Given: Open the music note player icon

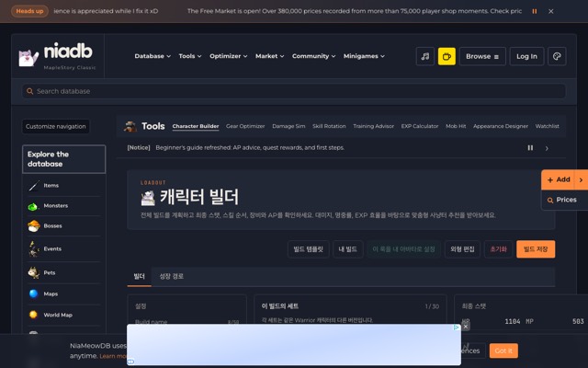Looking at the screenshot, I should [424, 56].
